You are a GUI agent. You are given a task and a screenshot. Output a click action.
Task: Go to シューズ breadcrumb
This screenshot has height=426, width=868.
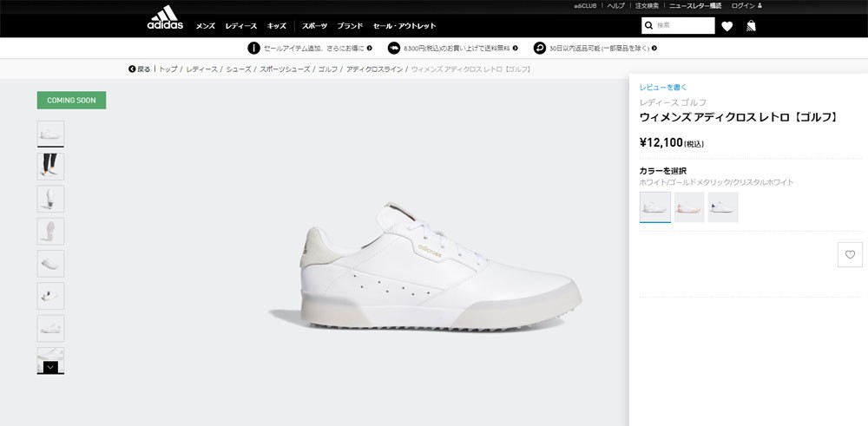239,69
